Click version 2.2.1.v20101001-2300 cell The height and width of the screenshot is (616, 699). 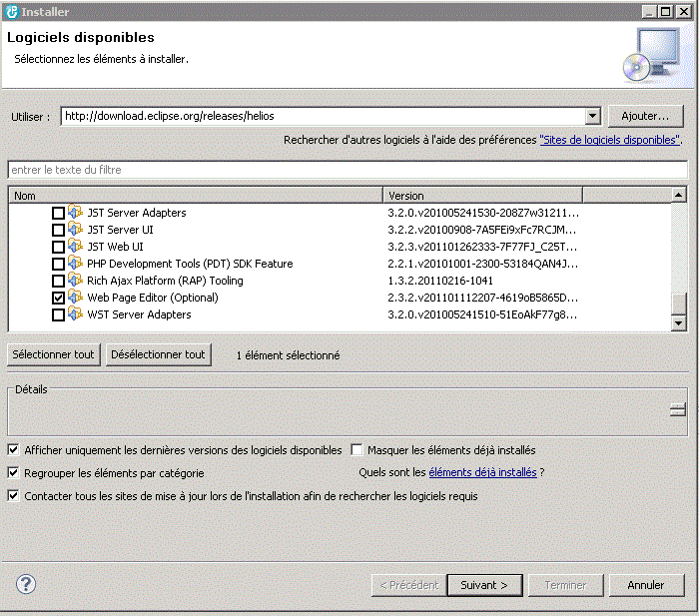482,264
